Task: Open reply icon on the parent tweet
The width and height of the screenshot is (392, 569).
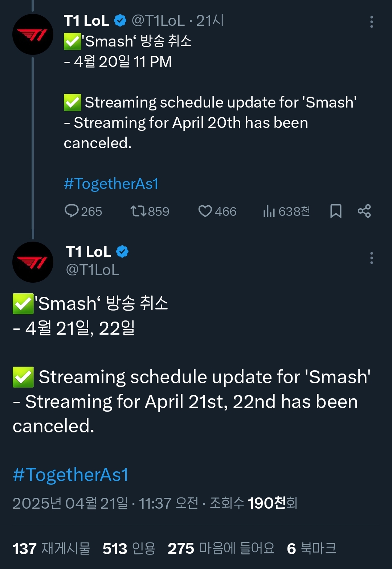Action: pyautogui.click(x=72, y=211)
